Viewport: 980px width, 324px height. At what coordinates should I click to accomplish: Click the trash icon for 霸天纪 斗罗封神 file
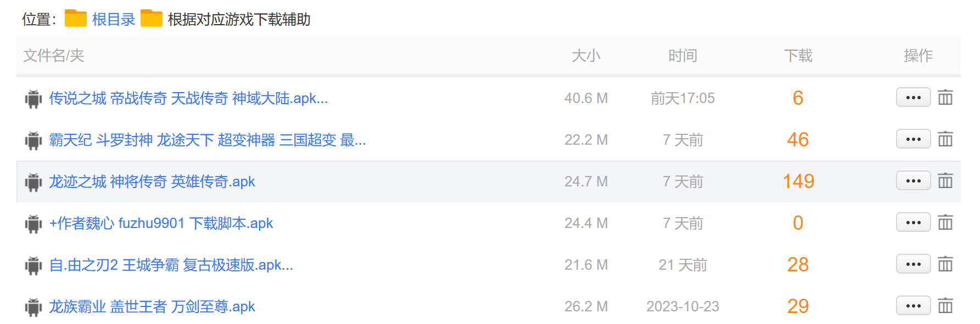945,139
